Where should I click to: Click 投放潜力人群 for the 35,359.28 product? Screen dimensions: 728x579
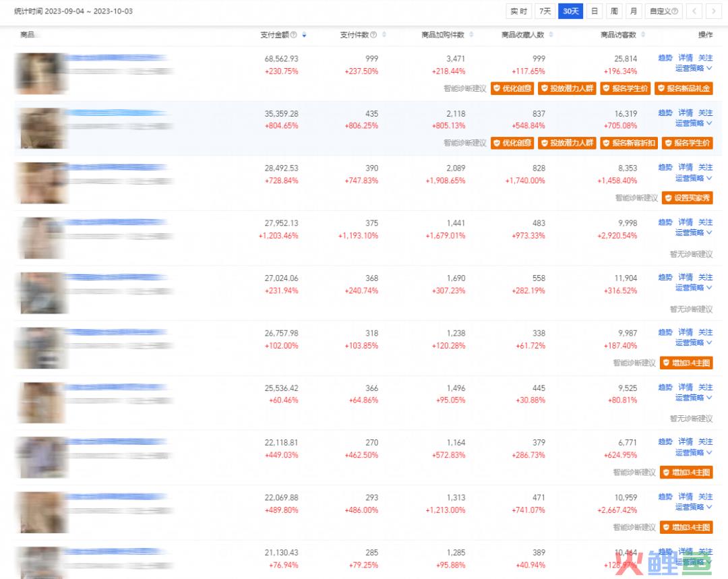(567, 143)
